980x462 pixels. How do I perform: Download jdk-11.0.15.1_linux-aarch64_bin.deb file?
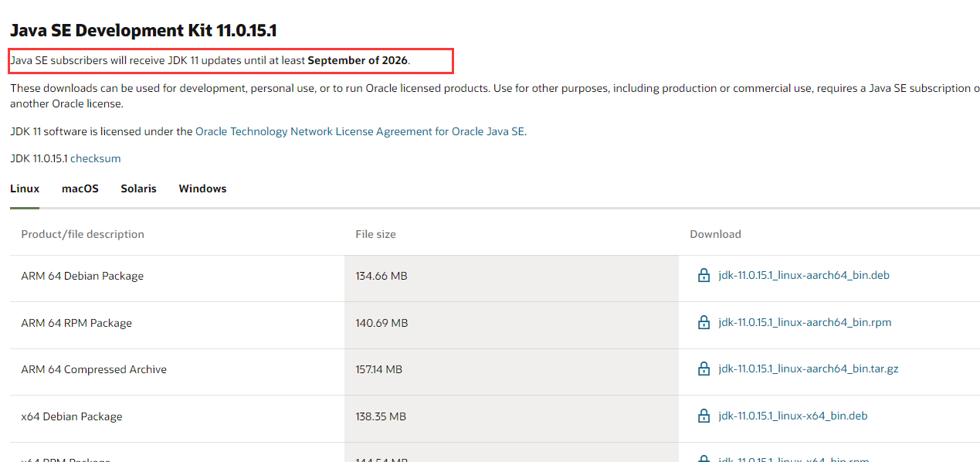coord(804,275)
